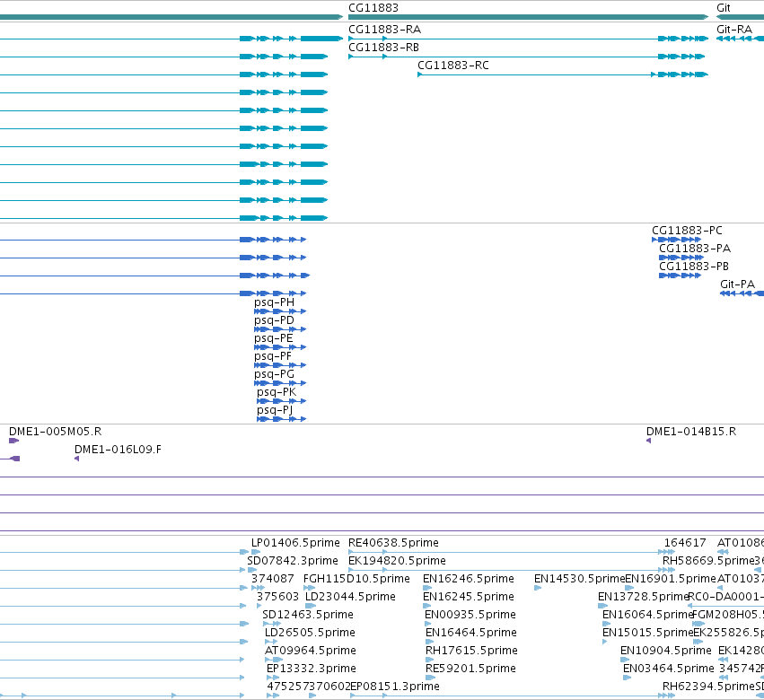764x700 pixels.
Task: Select the FGH115D10.5prime EST label
Action: coord(356,579)
